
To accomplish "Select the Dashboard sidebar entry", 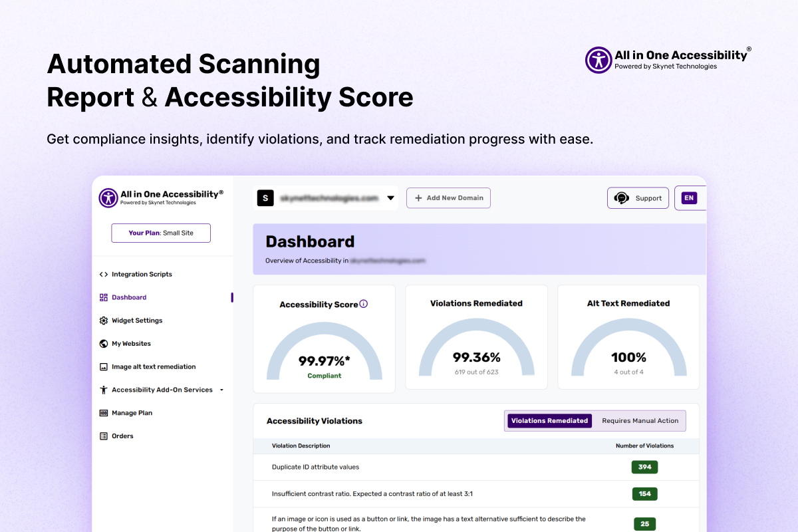I will [x=129, y=297].
